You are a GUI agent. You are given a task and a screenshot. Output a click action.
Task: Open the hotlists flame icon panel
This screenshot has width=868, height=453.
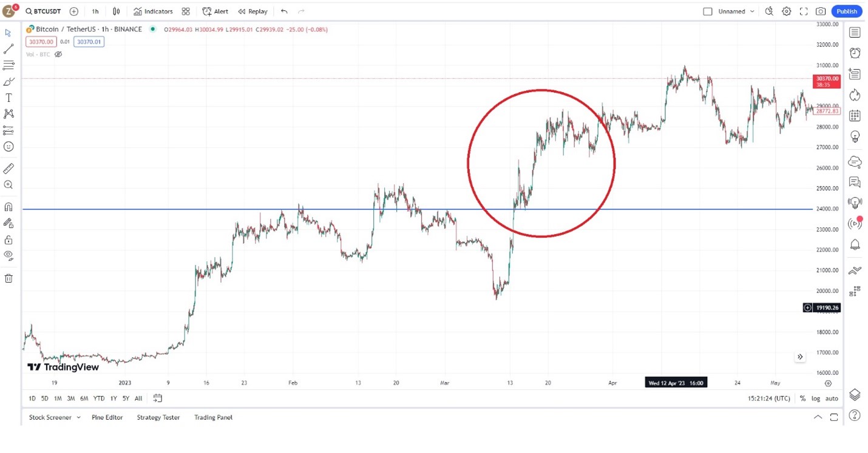pos(855,95)
